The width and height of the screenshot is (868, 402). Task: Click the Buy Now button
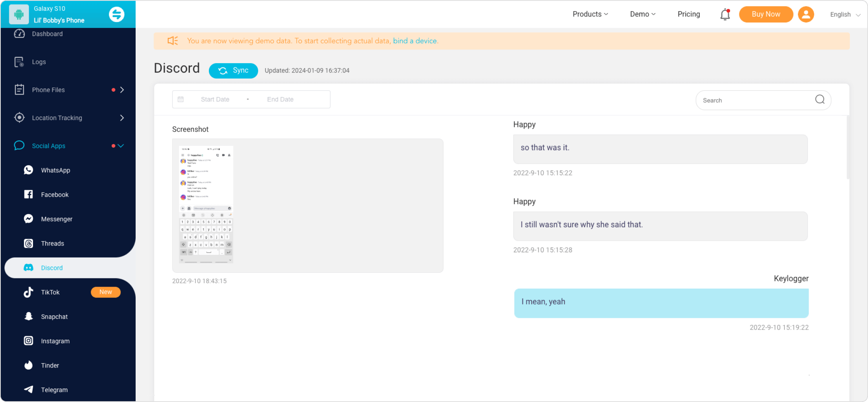click(x=766, y=14)
